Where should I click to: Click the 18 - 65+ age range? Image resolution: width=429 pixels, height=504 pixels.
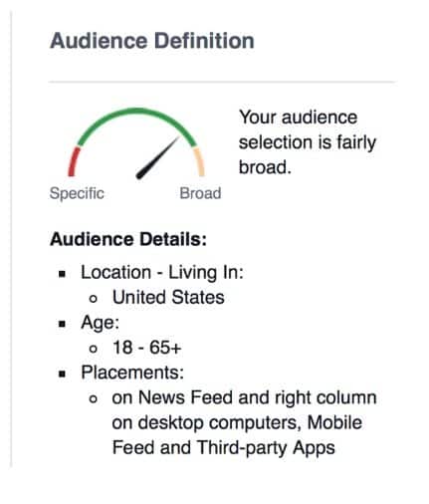(147, 348)
